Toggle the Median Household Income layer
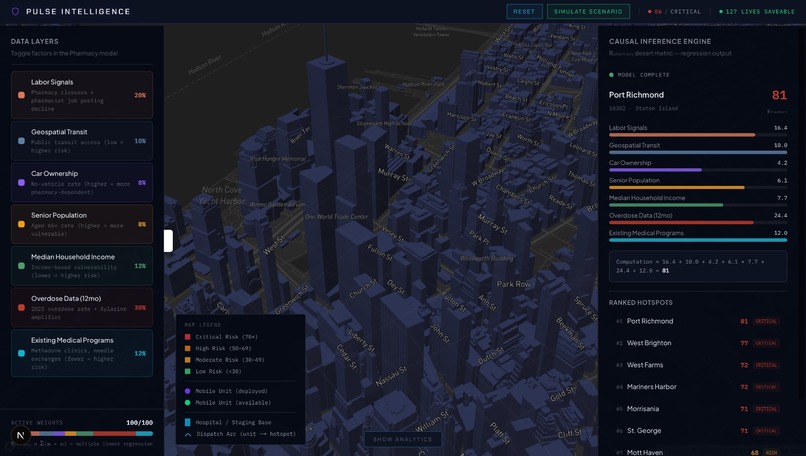Screen dimensions: 806x456 point(82,265)
